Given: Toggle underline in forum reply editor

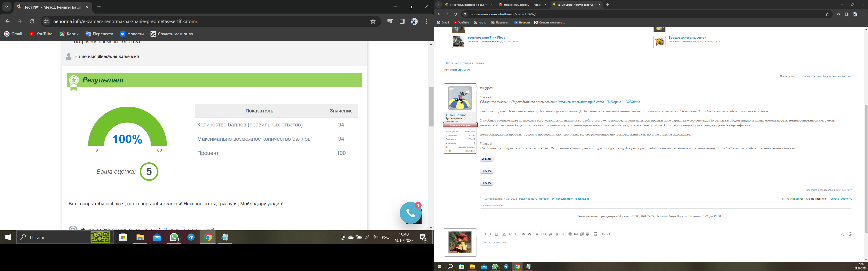Looking at the screenshot, I should point(496,234).
